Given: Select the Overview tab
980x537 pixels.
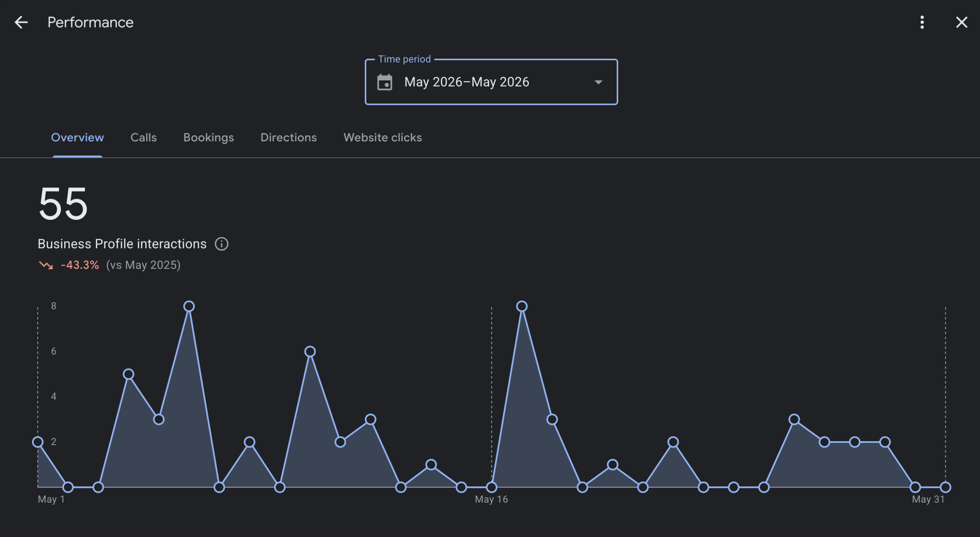Looking at the screenshot, I should pos(77,137).
